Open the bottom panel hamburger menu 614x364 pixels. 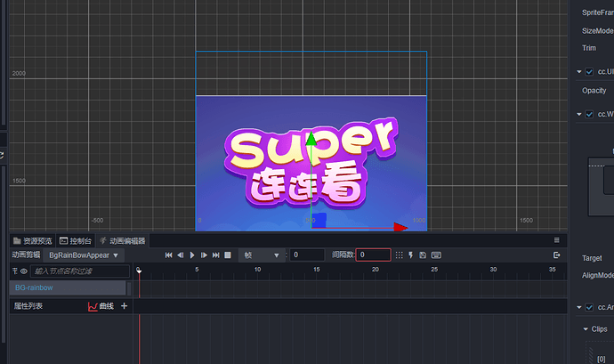tap(556, 240)
